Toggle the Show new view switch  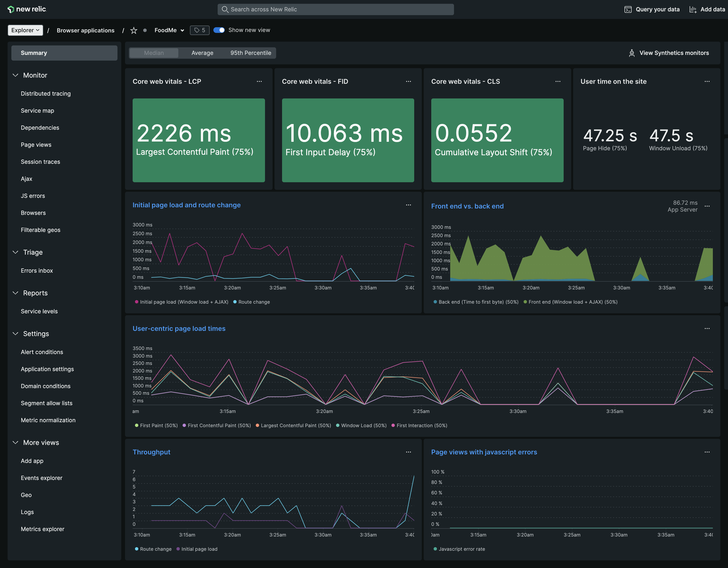pos(219,30)
